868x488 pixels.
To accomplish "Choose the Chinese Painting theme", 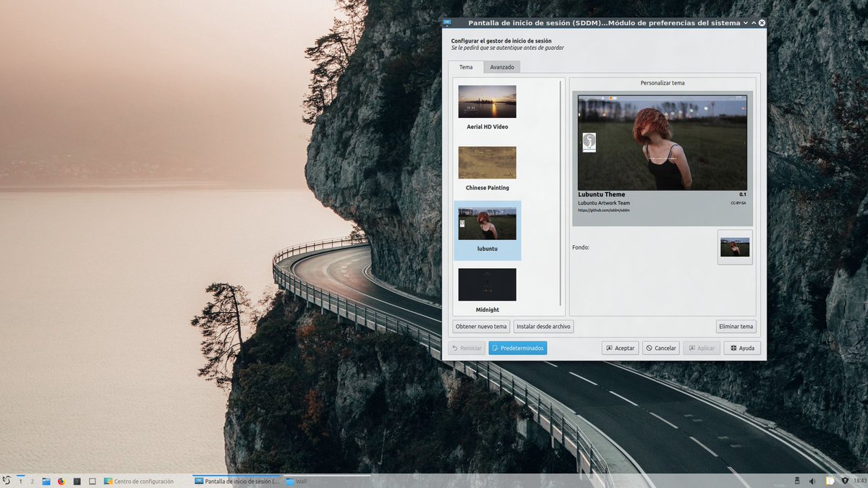I will click(487, 168).
